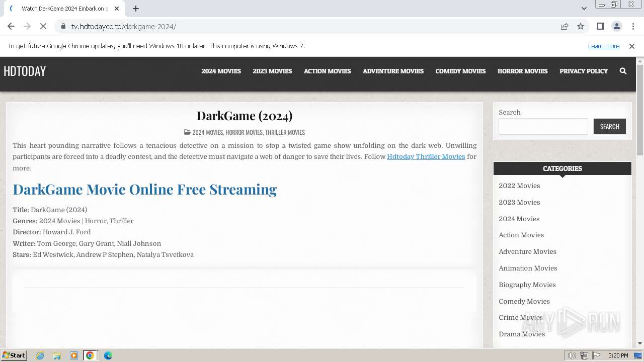
Task: Click network tray icon
Action: [x=584, y=355]
